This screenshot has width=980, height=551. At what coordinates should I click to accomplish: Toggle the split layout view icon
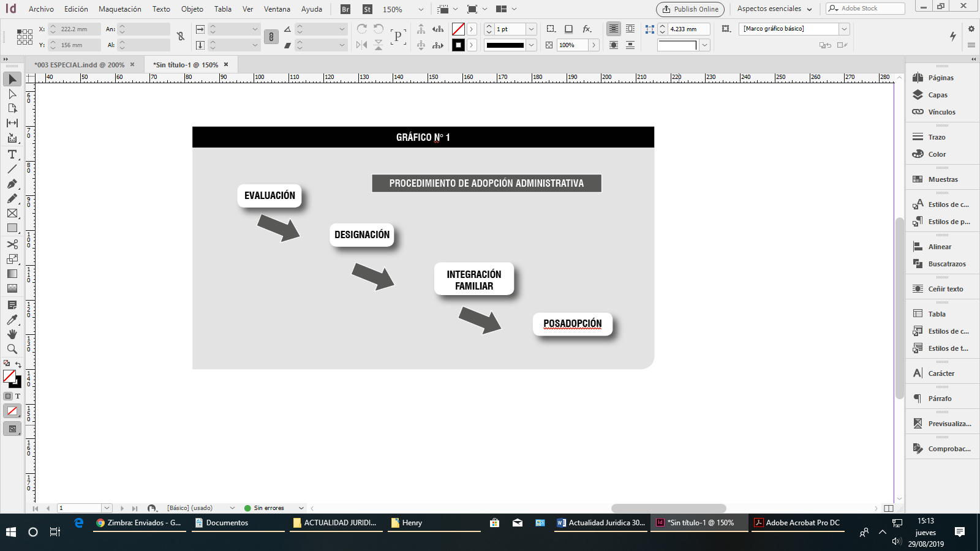click(x=889, y=508)
